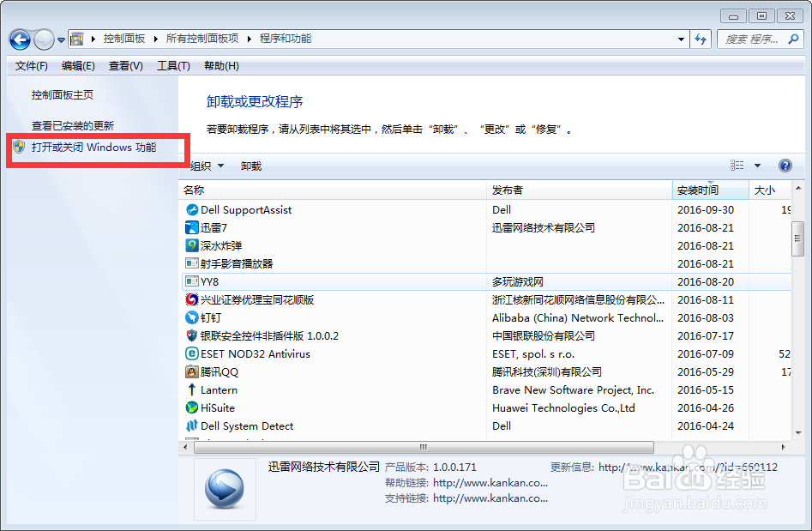Sort by the 大小 column header
Viewport: 812px width, 531px height.
769,190
